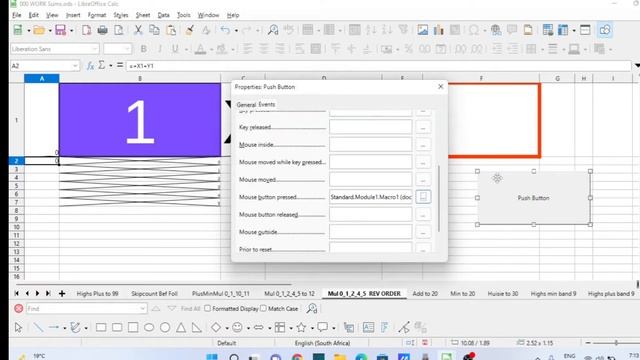Image resolution: width=640 pixels, height=360 pixels.
Task: Open the Undo history dropdown arrow
Action: coord(236,30)
